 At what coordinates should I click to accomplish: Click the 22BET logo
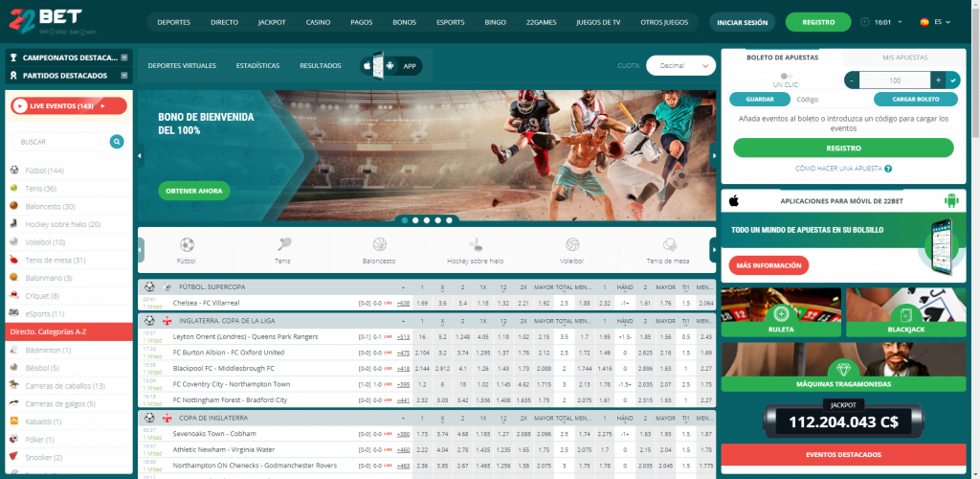(x=45, y=20)
